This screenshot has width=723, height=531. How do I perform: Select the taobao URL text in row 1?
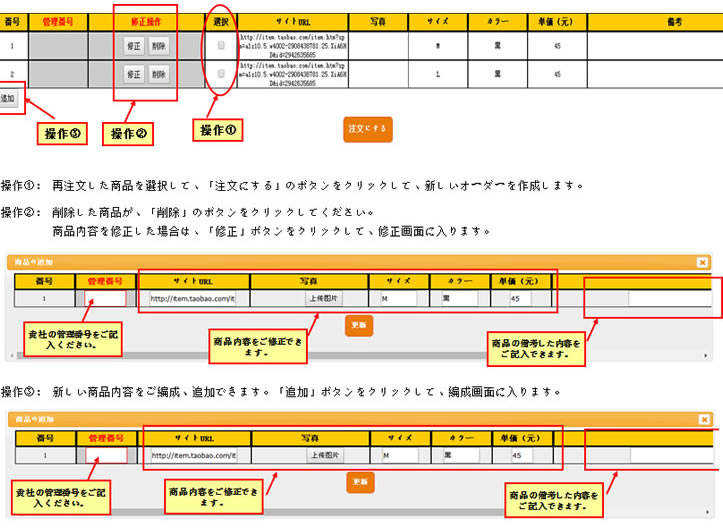pyautogui.click(x=293, y=46)
